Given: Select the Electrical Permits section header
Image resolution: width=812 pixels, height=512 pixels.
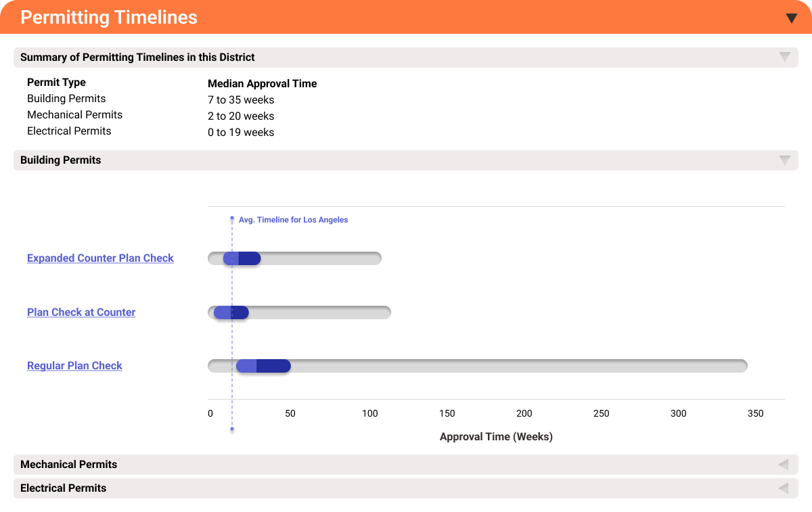Looking at the screenshot, I should (406, 488).
